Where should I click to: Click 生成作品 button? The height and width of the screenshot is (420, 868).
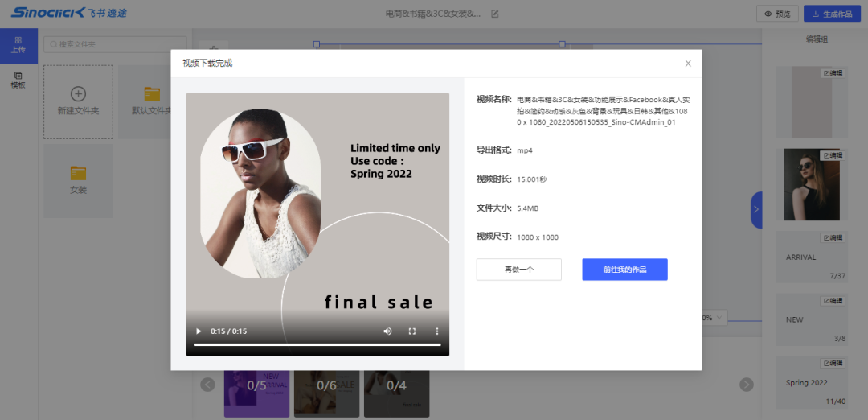[x=832, y=14]
